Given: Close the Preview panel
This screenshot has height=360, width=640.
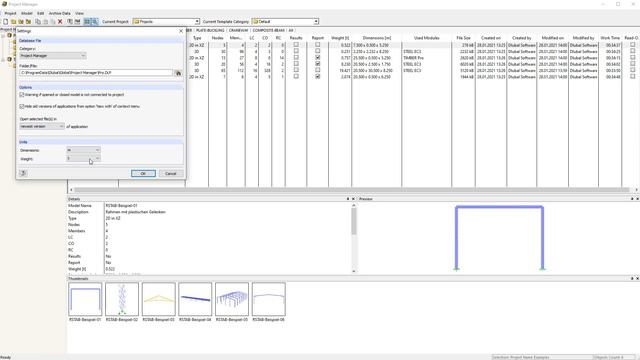Looking at the screenshot, I should pyautogui.click(x=638, y=199).
